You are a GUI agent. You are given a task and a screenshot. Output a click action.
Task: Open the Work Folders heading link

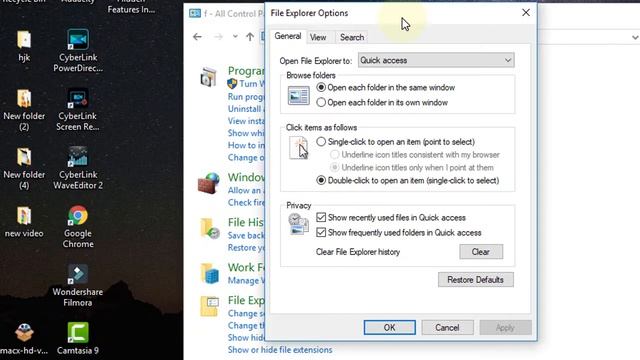coord(246,267)
